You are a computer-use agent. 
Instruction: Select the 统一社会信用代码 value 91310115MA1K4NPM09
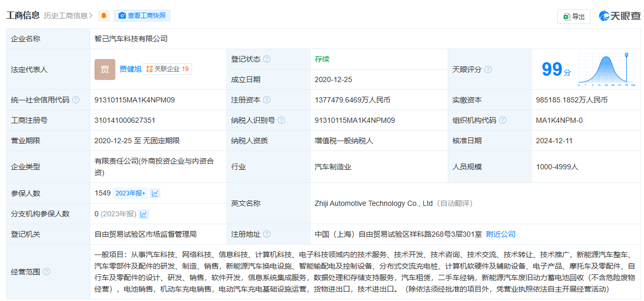135,100
